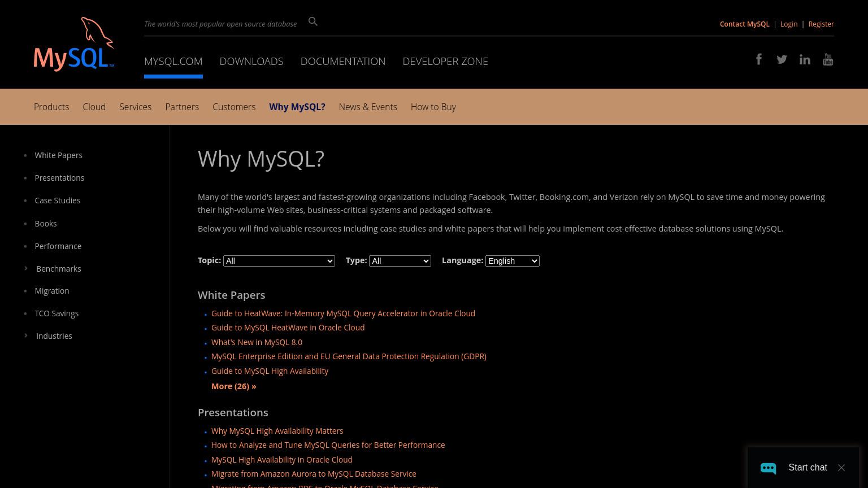Open What's New in MySQL 8.0
Image resolution: width=868 pixels, height=488 pixels.
pyautogui.click(x=257, y=342)
